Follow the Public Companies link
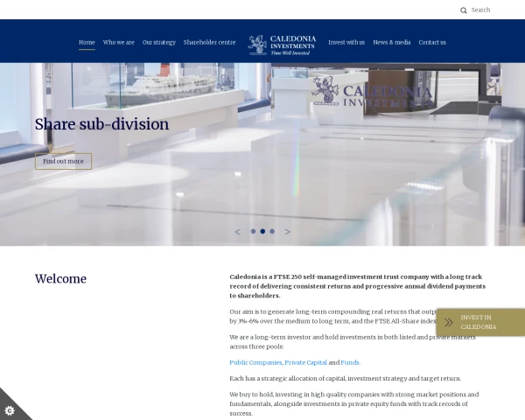The image size is (525, 420). (255, 363)
